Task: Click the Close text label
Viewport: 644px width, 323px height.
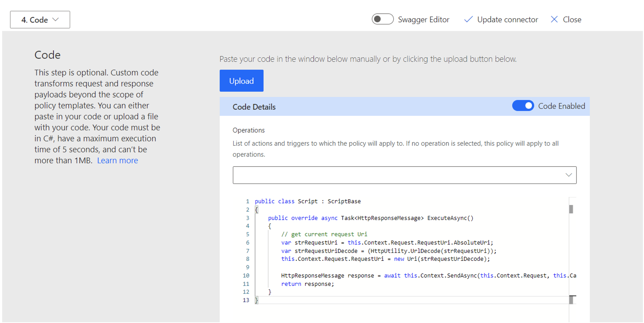Action: 572,20
